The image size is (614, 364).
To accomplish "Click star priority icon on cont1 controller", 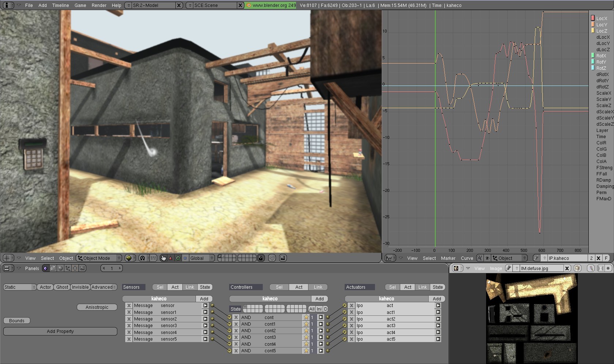I will 306,324.
